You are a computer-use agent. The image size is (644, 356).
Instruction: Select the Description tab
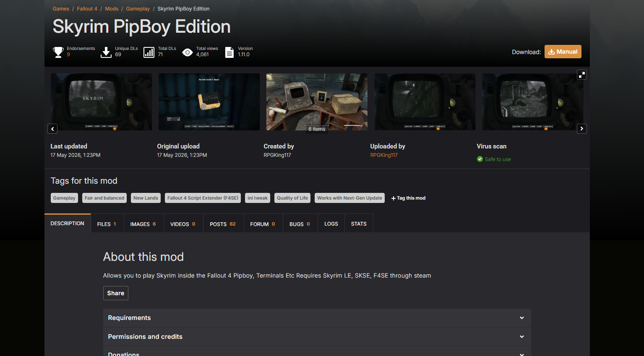[x=68, y=223]
